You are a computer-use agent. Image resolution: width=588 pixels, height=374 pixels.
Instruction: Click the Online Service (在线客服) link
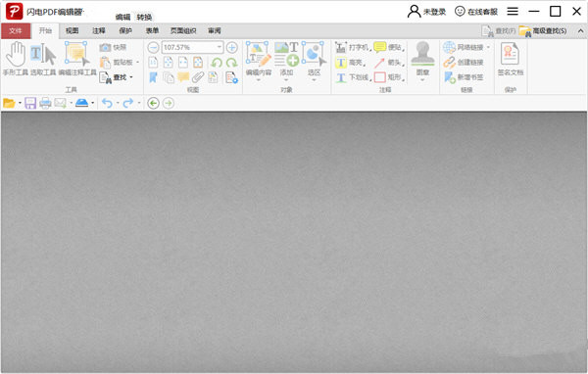pyautogui.click(x=476, y=12)
